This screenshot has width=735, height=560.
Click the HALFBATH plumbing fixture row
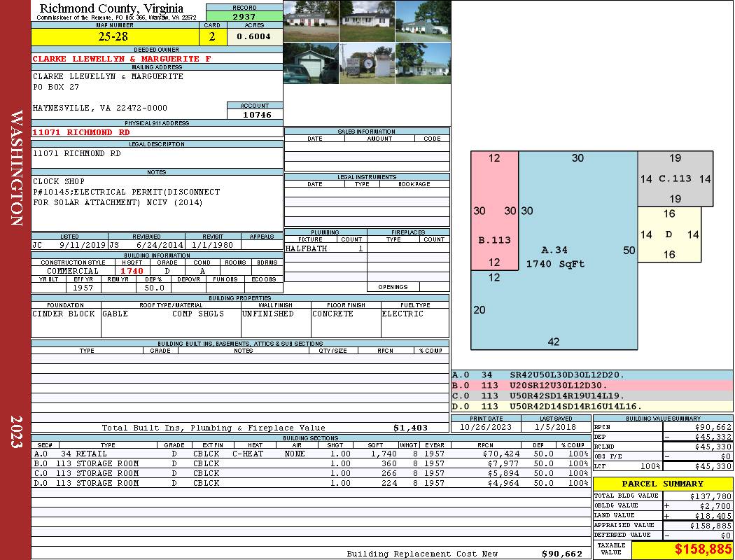[325, 248]
